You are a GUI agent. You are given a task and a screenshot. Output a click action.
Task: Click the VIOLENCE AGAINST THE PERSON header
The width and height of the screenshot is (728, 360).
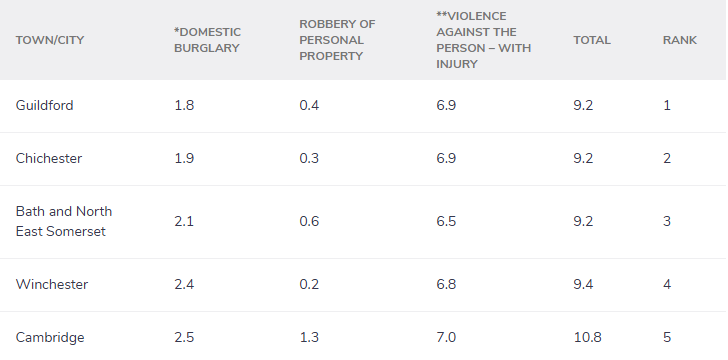483,40
